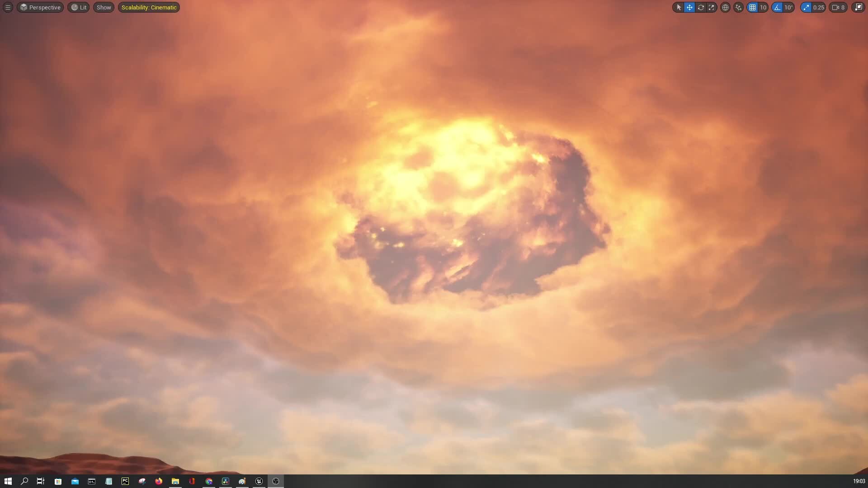Open the Lit view mode selector
Screen dimensions: 868x488
(78, 7)
